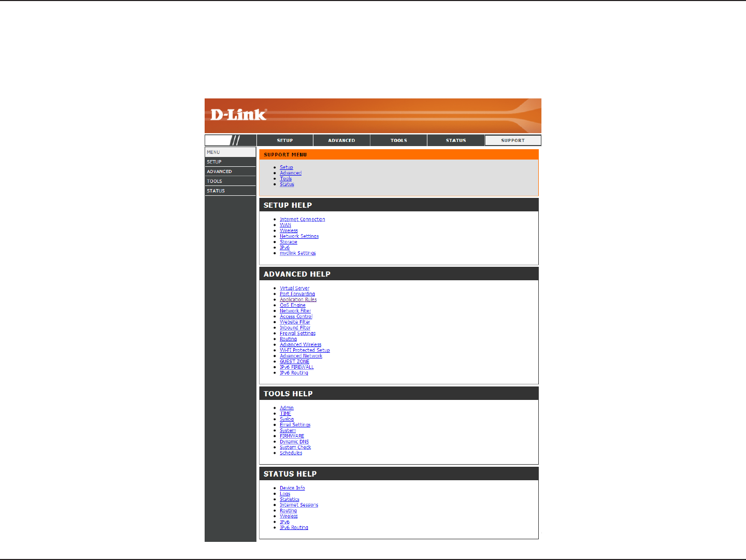Switch to the ADVANCED top navigation tab
Viewport: 746px width, 560px height.
[x=342, y=140]
